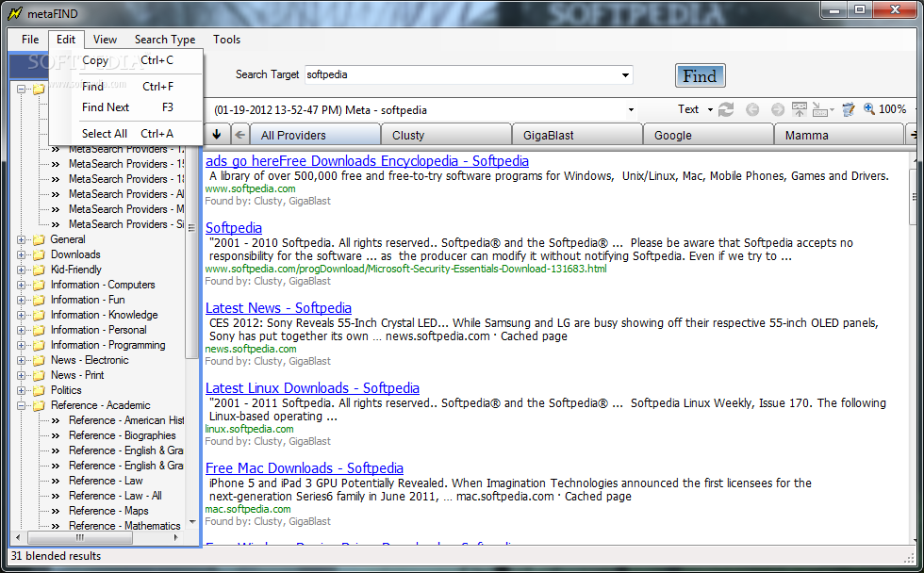This screenshot has width=924, height=573.
Task: Switch to GigaBlast tab
Action: (x=577, y=135)
